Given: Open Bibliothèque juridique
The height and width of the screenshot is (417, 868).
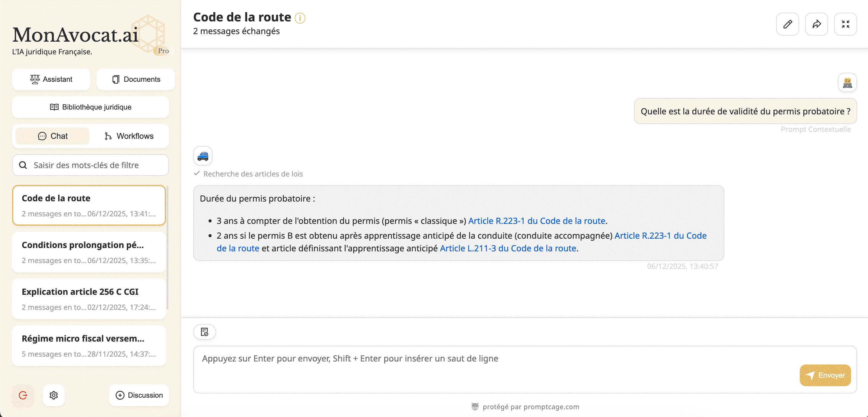Looking at the screenshot, I should click(x=90, y=107).
